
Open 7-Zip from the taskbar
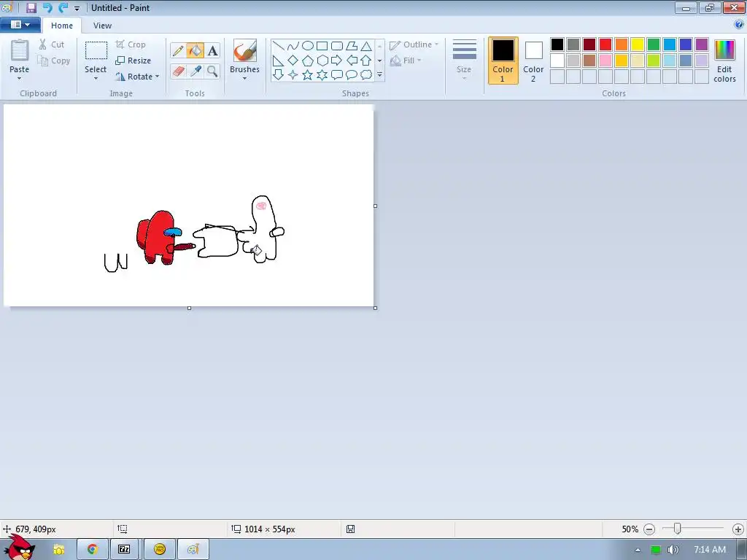coord(124,550)
